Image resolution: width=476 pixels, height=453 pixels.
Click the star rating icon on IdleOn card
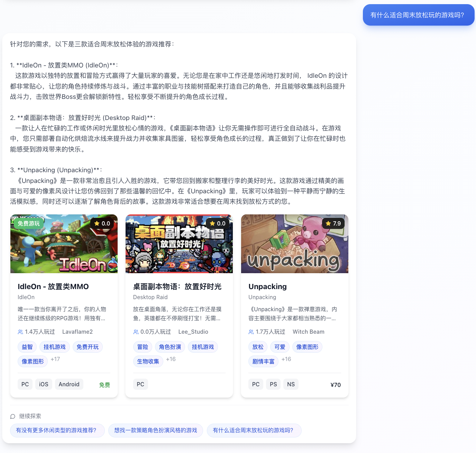pyautogui.click(x=97, y=223)
